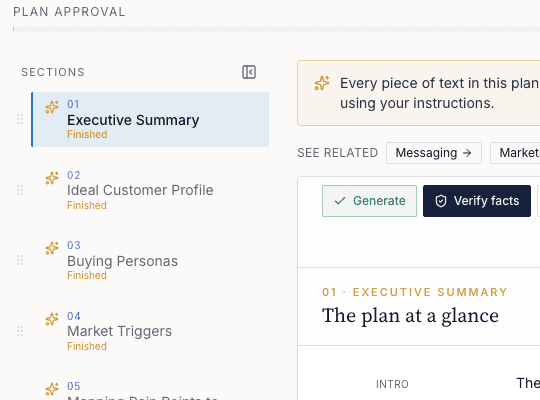Click the SEE RELATED label
The width and height of the screenshot is (540, 400).
[338, 153]
